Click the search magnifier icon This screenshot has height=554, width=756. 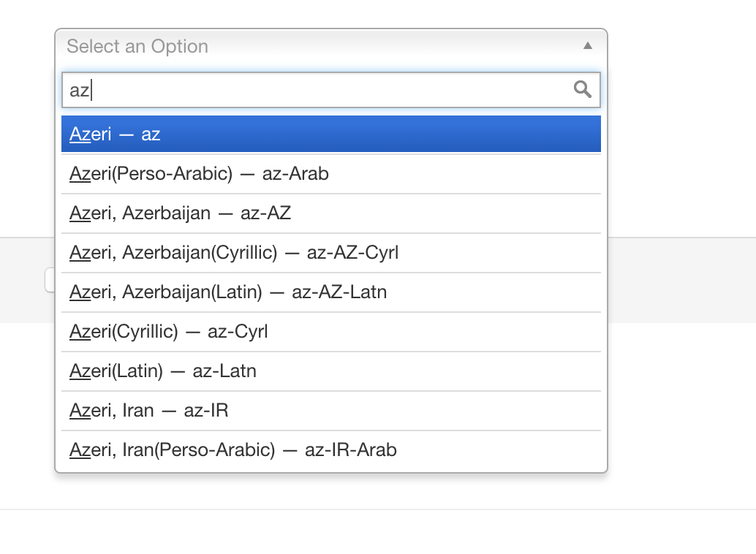tap(583, 89)
